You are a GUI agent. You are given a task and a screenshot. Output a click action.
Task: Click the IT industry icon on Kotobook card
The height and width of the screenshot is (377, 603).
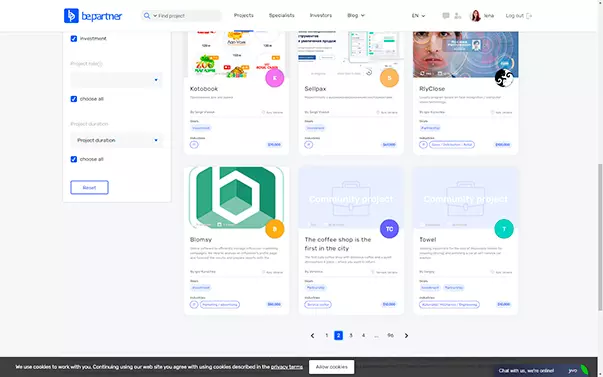(194, 145)
